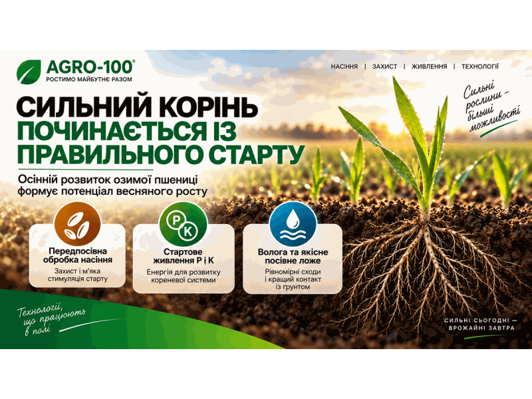Click the tagline РОСТИМО МАЙБУТНЄ РАЗОМ
532x399 pixels.
pos(89,79)
